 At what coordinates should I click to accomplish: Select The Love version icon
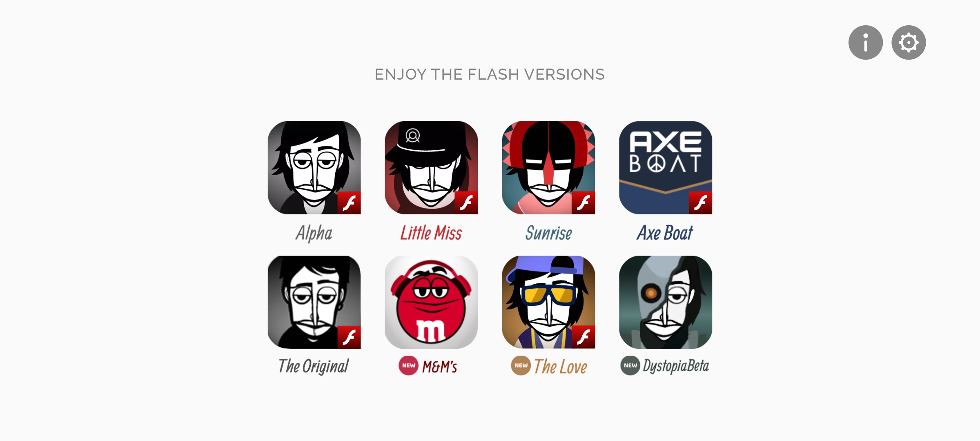click(548, 302)
